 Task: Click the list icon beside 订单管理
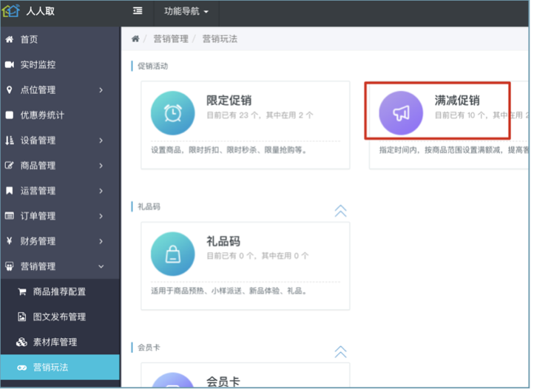pos(10,215)
